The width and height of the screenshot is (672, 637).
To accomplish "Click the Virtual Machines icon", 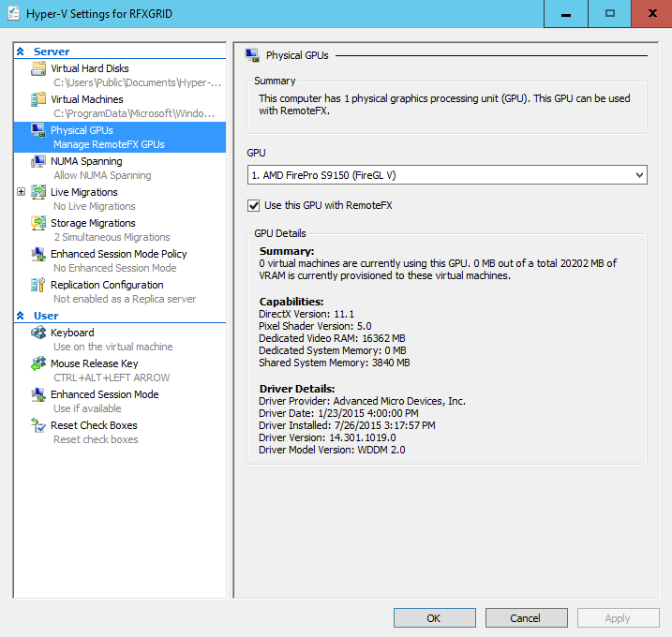I will click(38, 99).
